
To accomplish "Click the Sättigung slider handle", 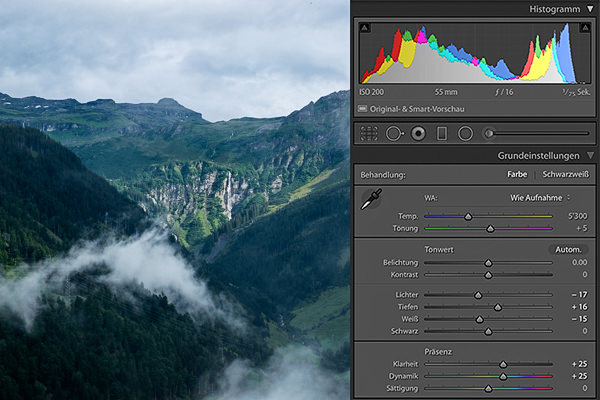I will [488, 389].
